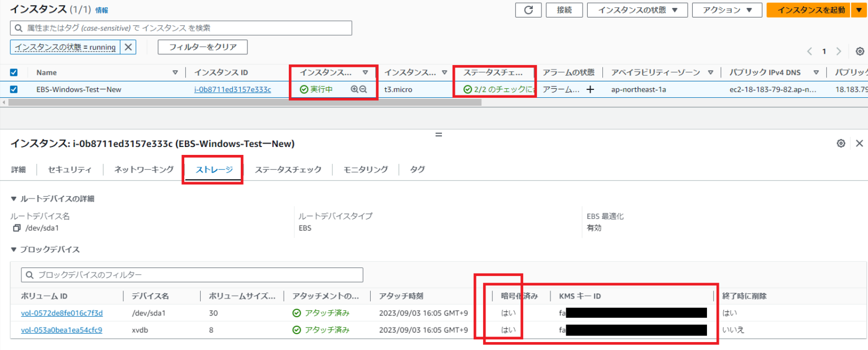Open the 情報 link
This screenshot has height=350, width=868.
pyautogui.click(x=102, y=10)
